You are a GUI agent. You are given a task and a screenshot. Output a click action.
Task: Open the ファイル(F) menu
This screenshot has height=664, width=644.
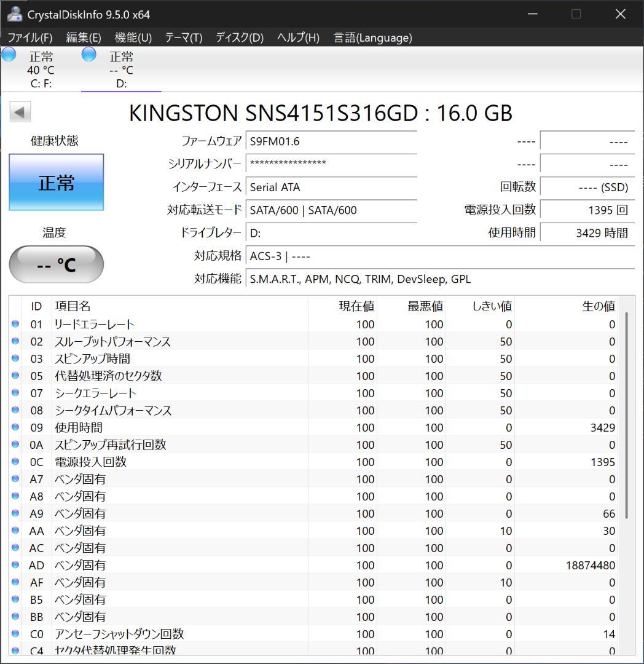click(x=30, y=38)
